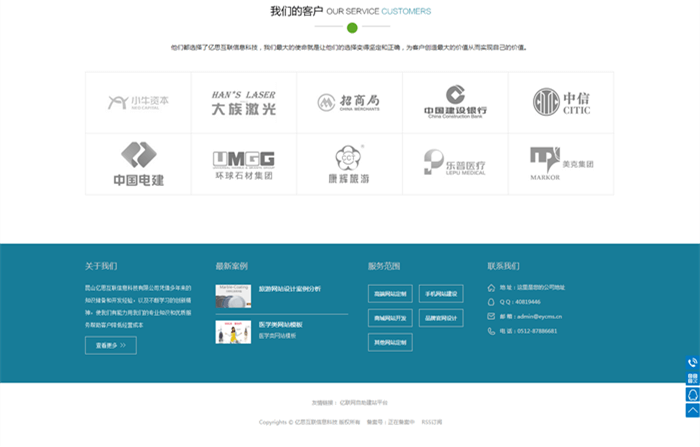Open the 医学类网站模板 case title link

(x=281, y=325)
